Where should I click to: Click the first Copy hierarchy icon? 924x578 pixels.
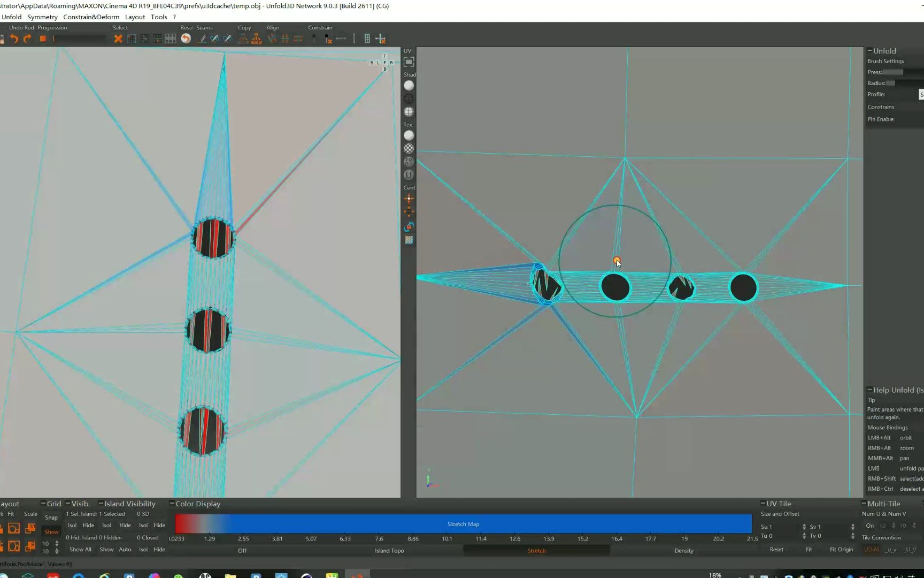(x=243, y=39)
